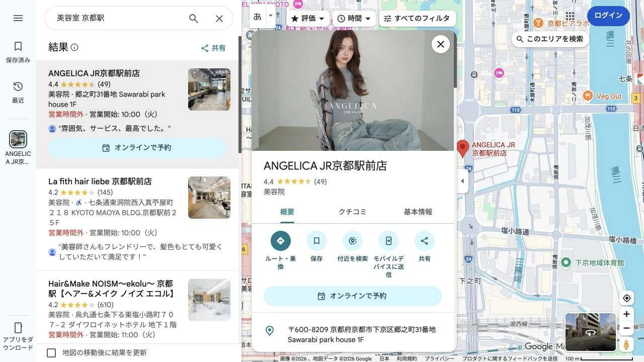Switch to the 基本情報 about tab
The image size is (644, 362).
coord(418,212)
